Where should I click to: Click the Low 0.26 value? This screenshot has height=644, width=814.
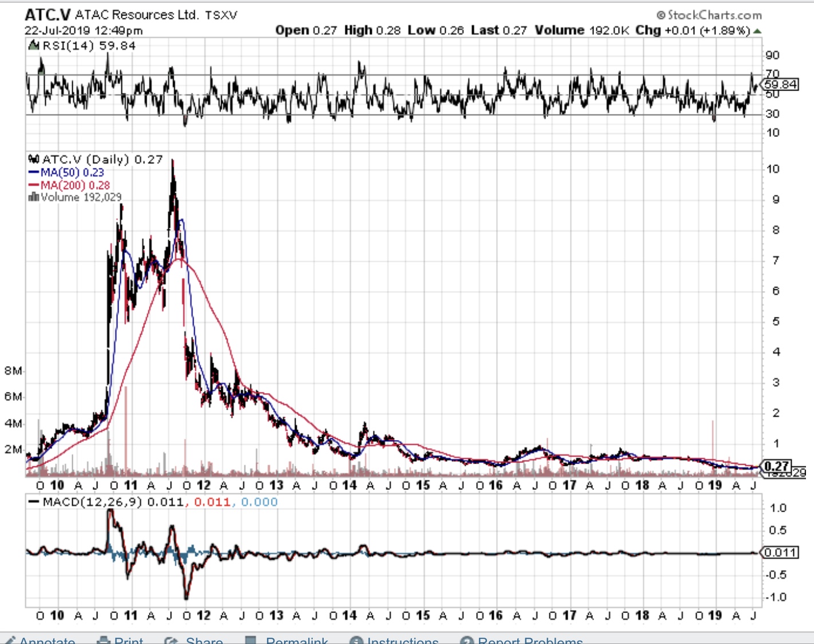point(436,30)
